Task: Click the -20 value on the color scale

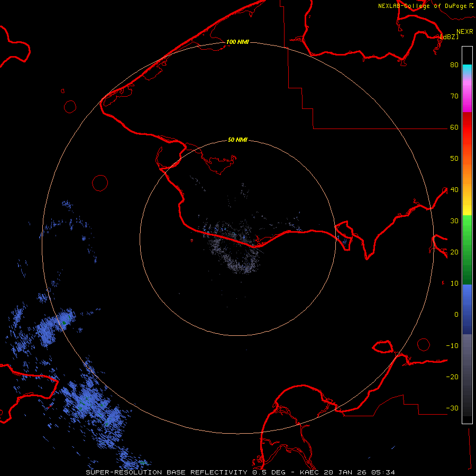Action: pos(452,377)
